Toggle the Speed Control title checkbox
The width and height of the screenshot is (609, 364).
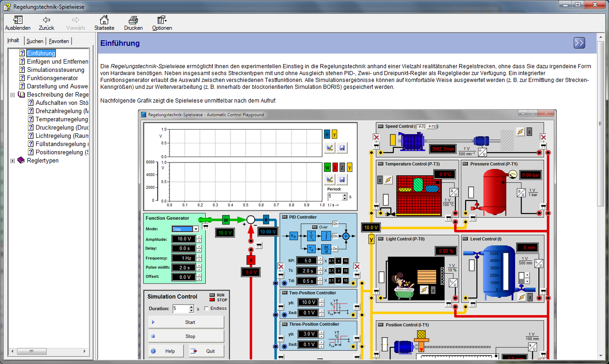pos(380,126)
